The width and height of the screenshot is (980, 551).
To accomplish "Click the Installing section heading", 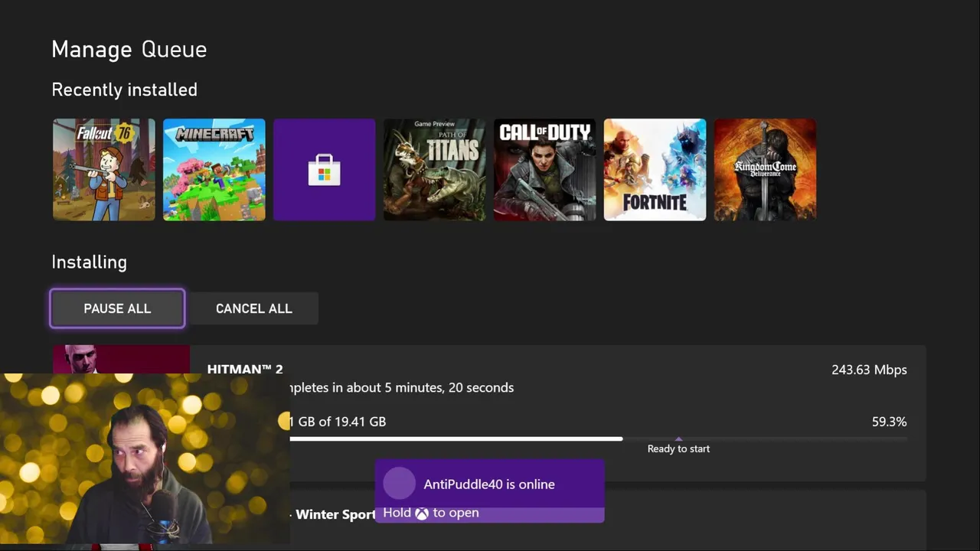I will point(89,262).
